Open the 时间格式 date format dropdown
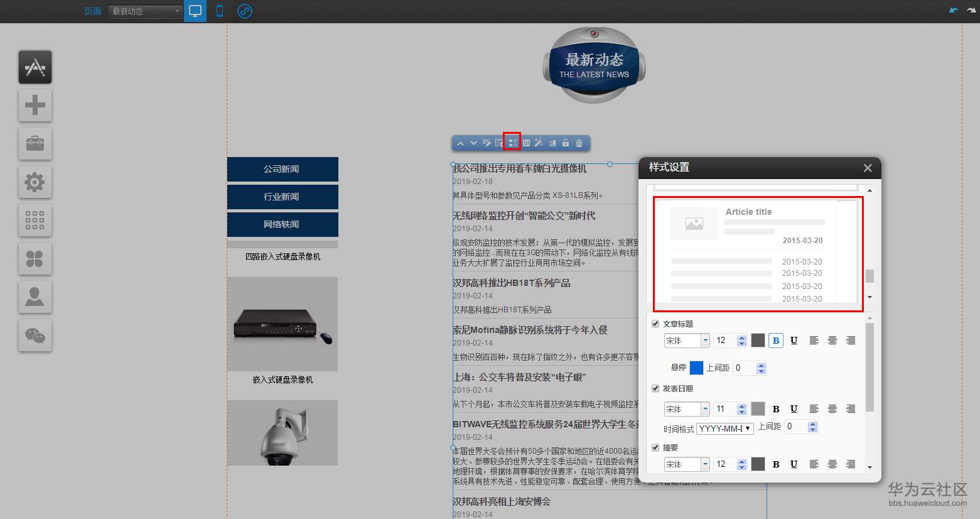This screenshot has height=519, width=980. tap(724, 429)
